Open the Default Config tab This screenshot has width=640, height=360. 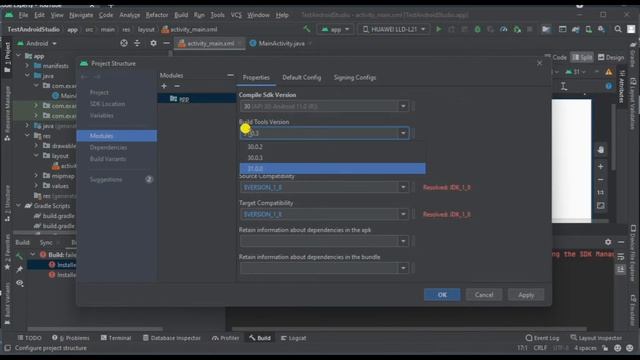click(302, 78)
